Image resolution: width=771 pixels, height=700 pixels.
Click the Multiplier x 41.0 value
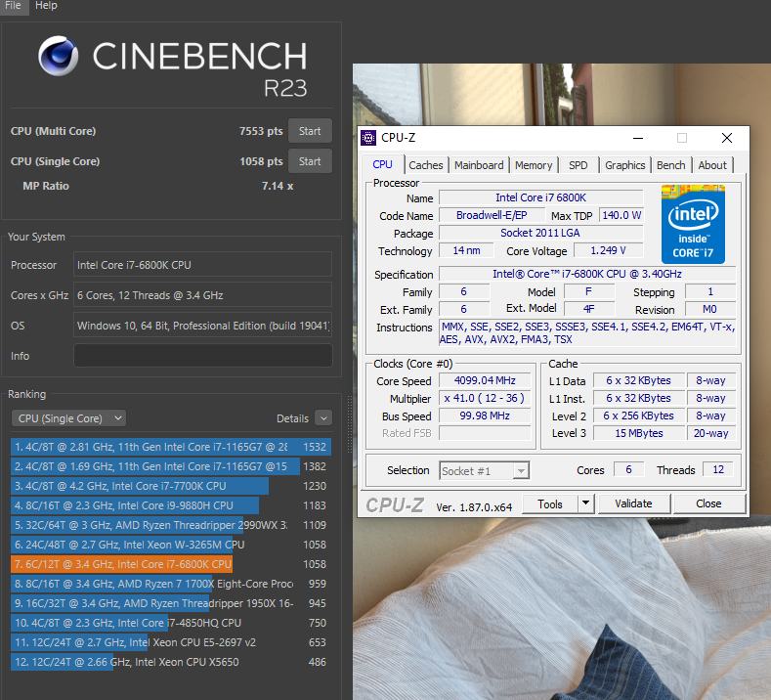click(485, 398)
